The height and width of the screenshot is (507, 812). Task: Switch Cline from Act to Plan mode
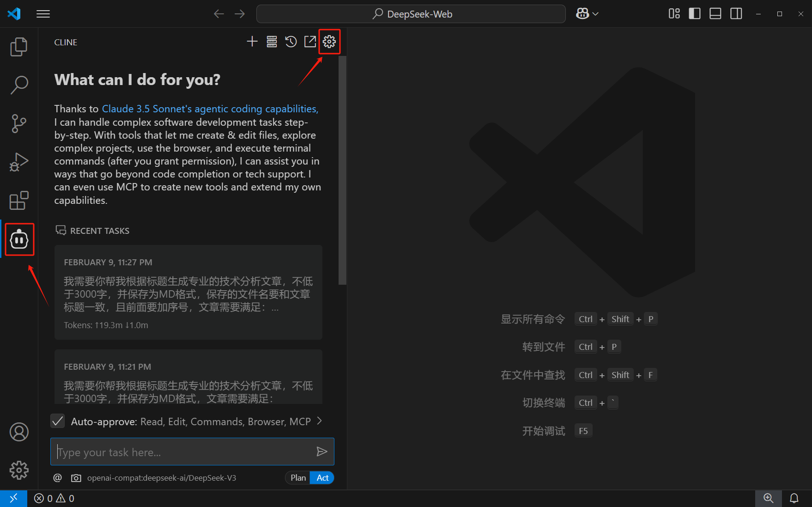(x=297, y=477)
